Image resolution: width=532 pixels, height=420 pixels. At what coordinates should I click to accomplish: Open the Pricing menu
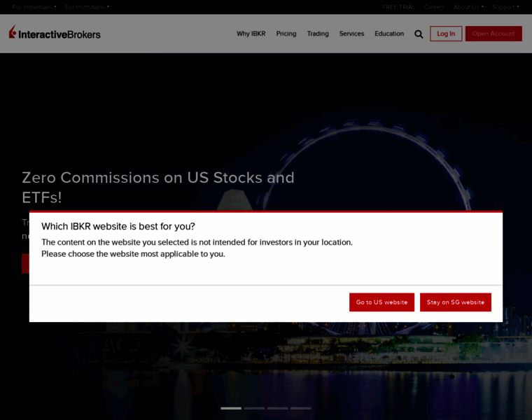[x=286, y=34]
